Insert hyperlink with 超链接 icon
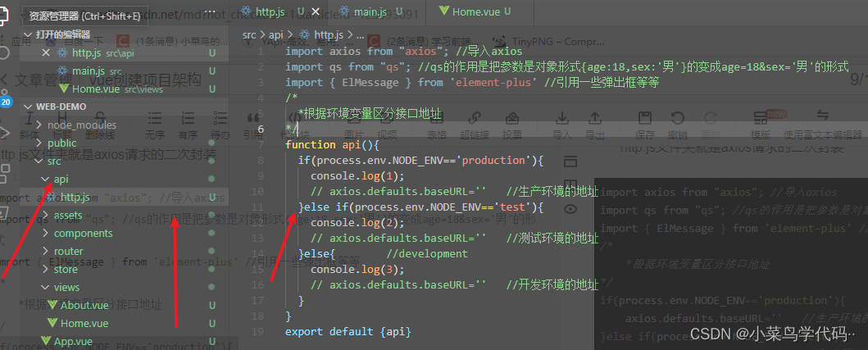 pos(475,118)
